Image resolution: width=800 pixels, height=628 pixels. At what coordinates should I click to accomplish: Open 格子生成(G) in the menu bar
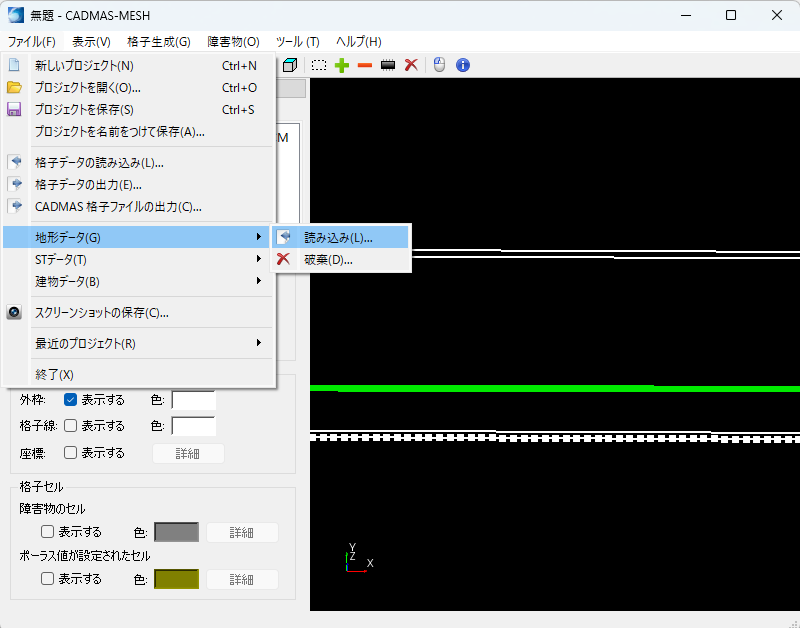(158, 42)
